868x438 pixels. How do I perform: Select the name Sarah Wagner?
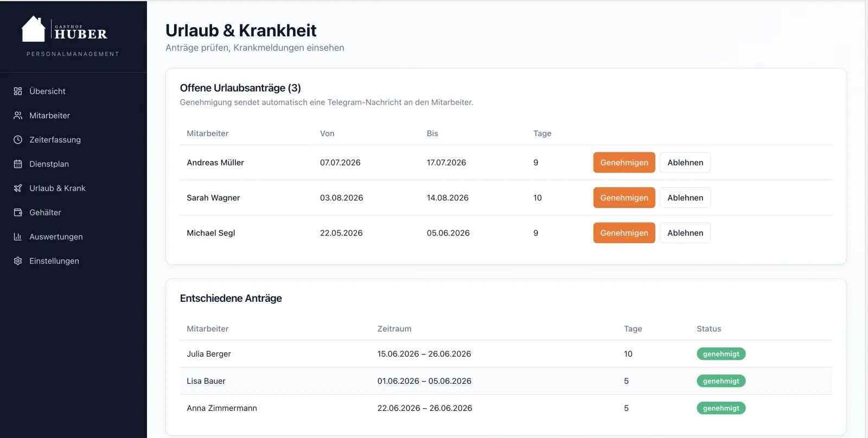pyautogui.click(x=213, y=198)
